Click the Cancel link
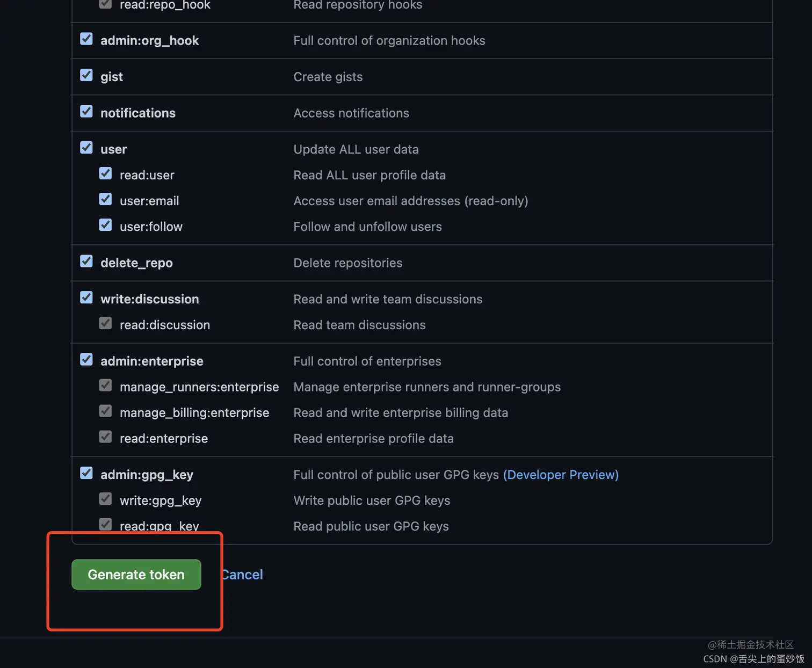Screen dimensions: 812x668 click(242, 575)
